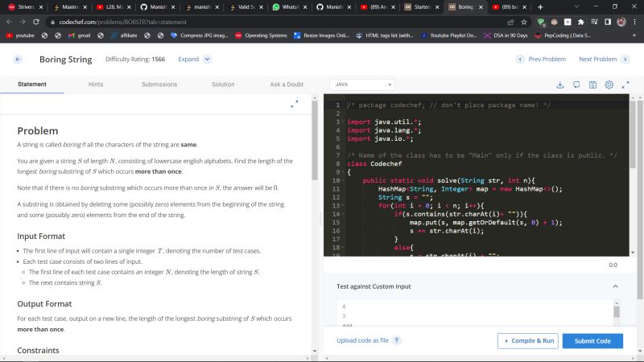This screenshot has height=362, width=644.
Task: Open the JAVA language dropdown
Action: coord(362,84)
